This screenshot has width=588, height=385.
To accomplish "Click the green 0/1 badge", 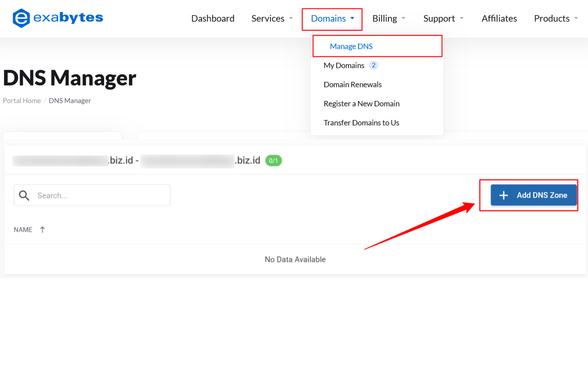I will (273, 161).
